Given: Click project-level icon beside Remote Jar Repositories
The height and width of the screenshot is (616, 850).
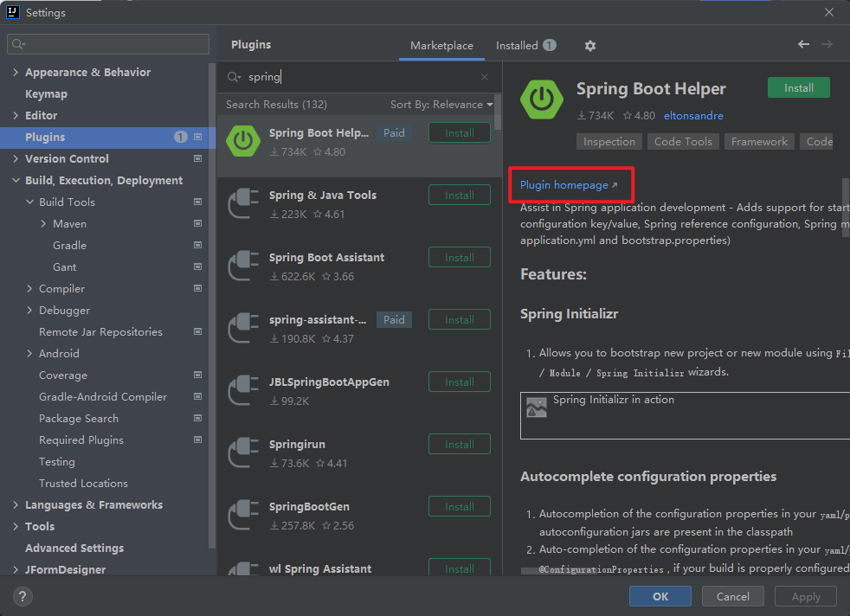Looking at the screenshot, I should pos(198,331).
